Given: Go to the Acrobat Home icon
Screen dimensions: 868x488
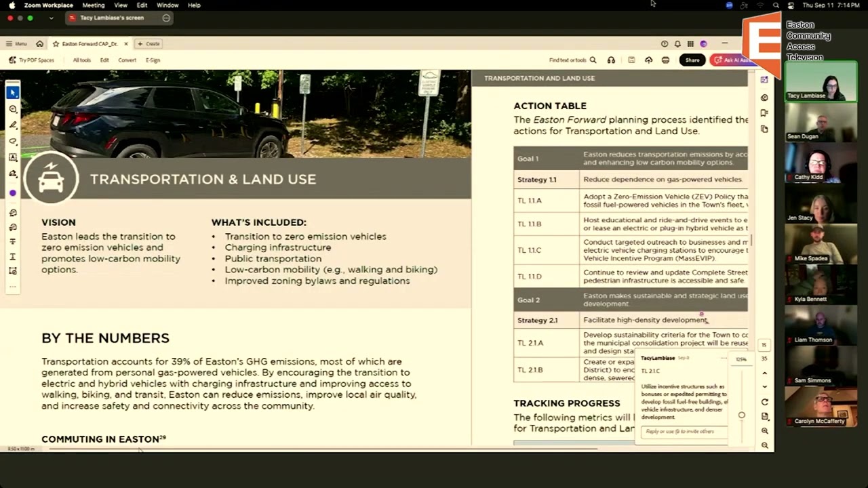Looking at the screenshot, I should (39, 43).
